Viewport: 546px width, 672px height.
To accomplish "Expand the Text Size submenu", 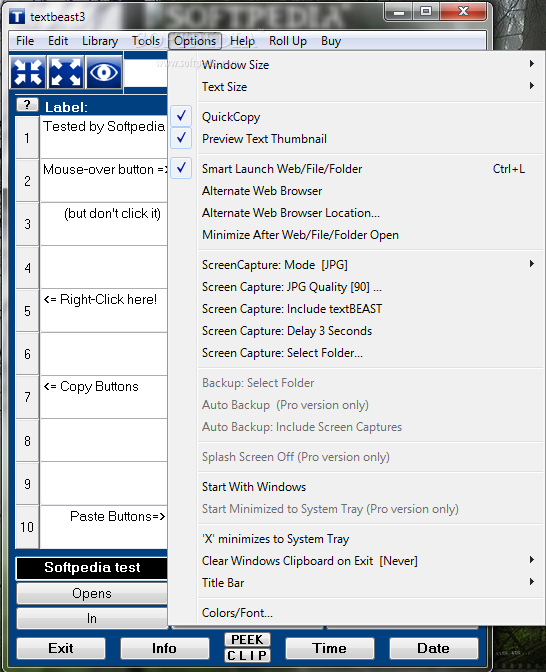I will pyautogui.click(x=356, y=87).
